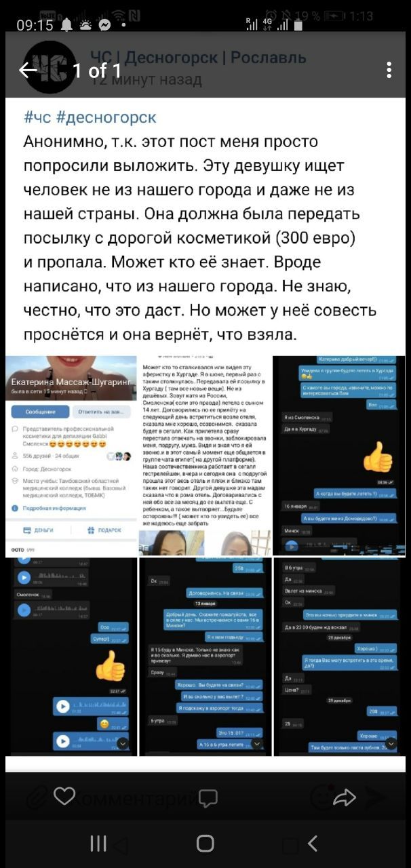Open the three-dot more options menu
Screen dimensions: 411x868
click(389, 70)
